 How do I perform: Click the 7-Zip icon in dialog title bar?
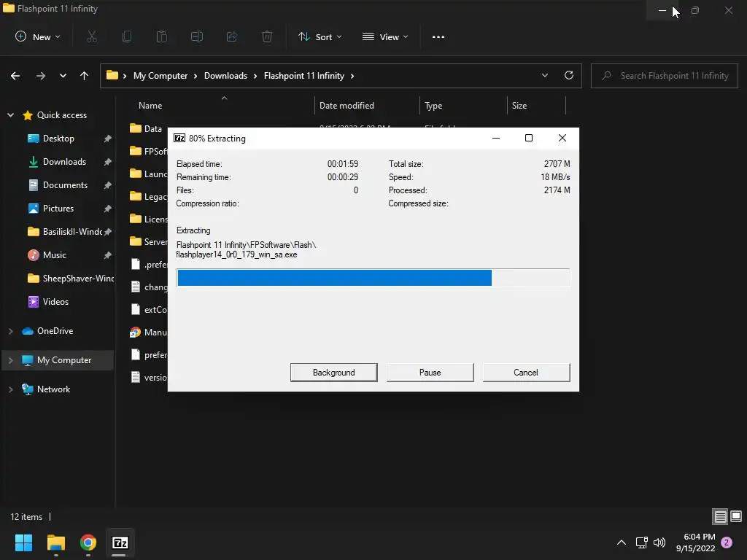179,138
